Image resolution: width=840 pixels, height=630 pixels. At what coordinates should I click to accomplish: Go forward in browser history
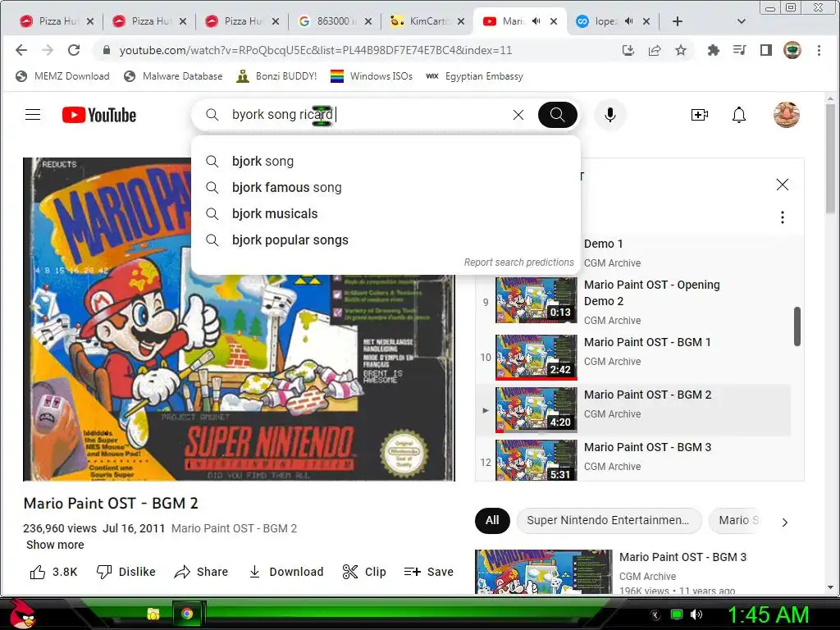[47, 50]
